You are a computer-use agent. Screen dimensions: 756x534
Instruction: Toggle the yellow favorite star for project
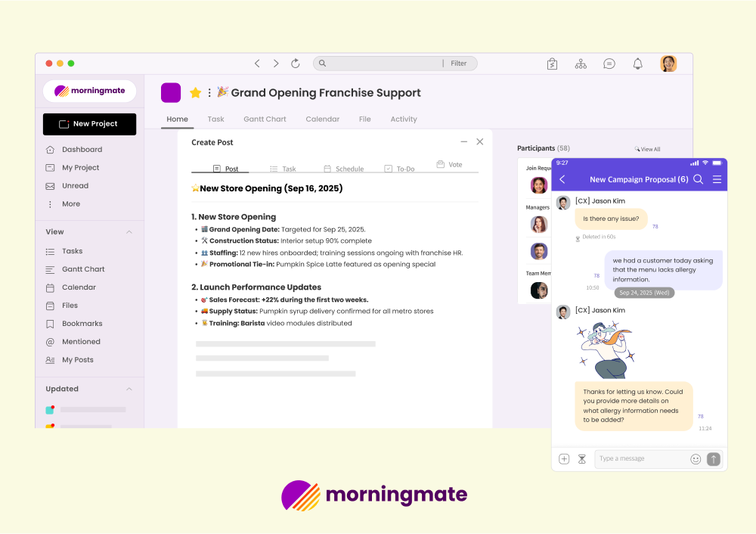pos(195,93)
